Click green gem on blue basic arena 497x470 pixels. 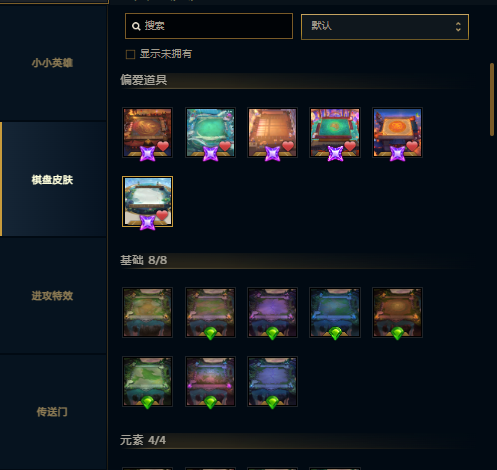coord(335,333)
